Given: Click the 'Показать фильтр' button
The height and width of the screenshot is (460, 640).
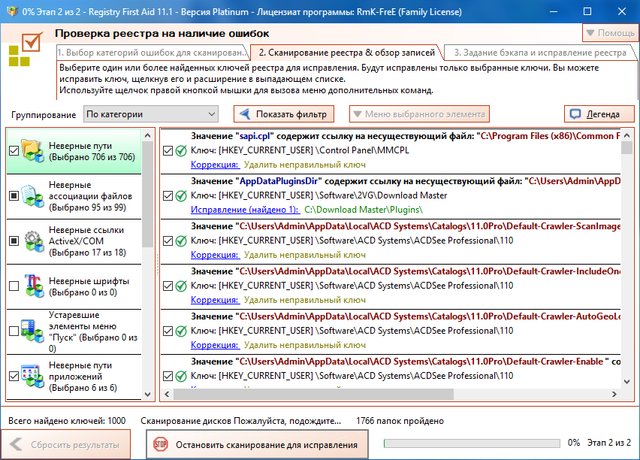Looking at the screenshot, I should pos(283,114).
